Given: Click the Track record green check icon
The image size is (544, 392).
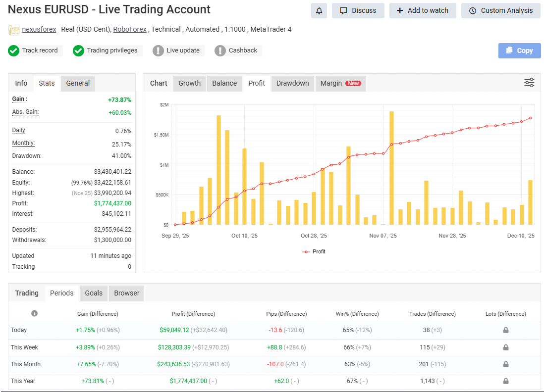Looking at the screenshot, I should click(14, 50).
